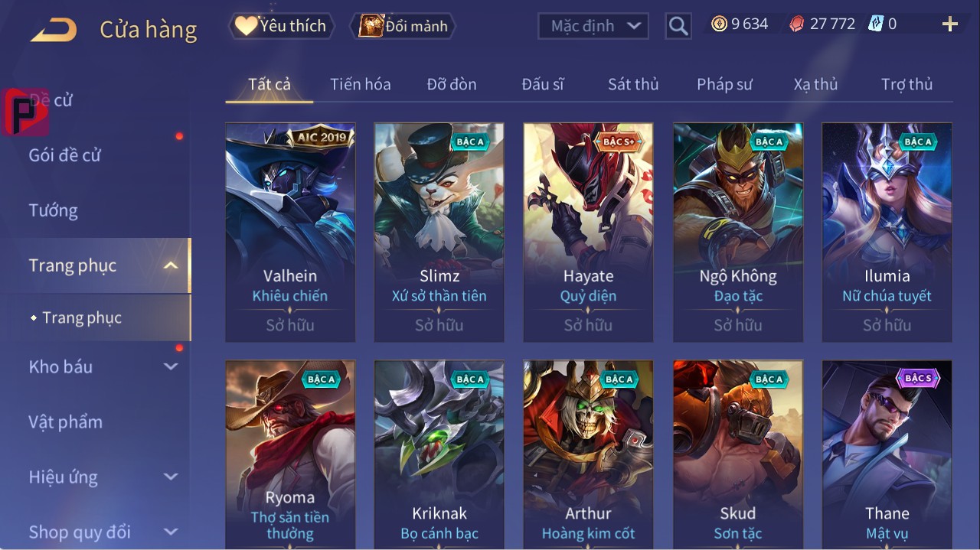Tap the blue voucher currency icon

pyautogui.click(x=876, y=24)
